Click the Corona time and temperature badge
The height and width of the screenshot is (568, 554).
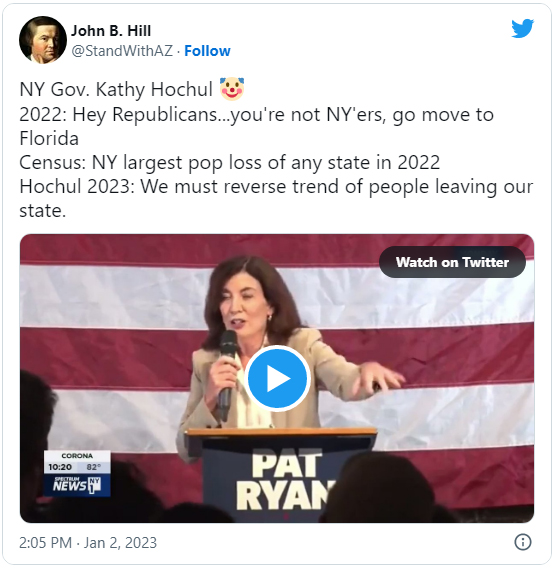point(77,462)
